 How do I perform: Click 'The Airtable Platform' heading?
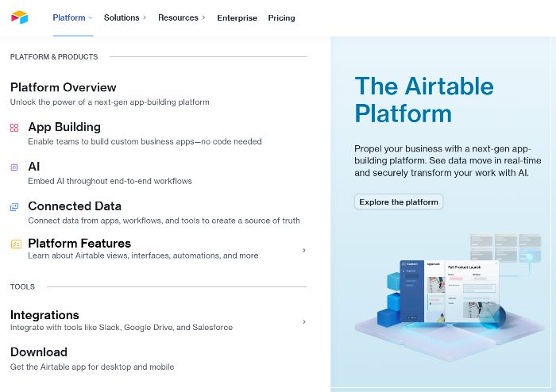(x=424, y=100)
